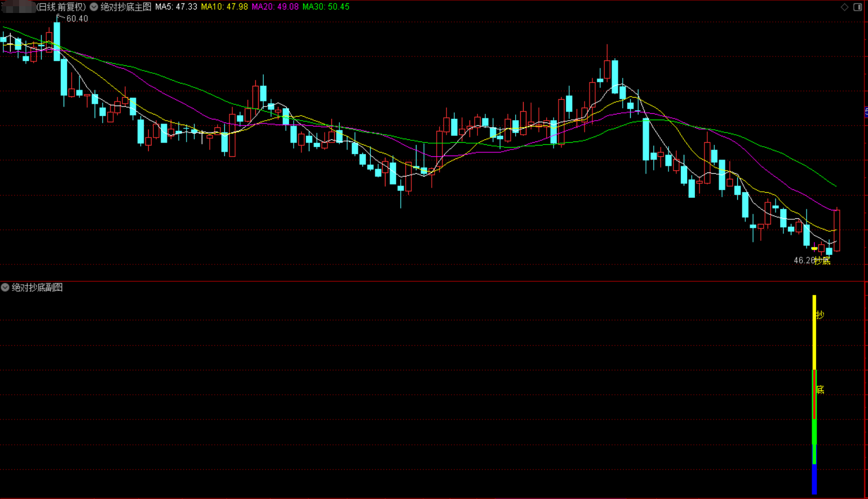Click the green segment of signal bar

pyautogui.click(x=814, y=431)
